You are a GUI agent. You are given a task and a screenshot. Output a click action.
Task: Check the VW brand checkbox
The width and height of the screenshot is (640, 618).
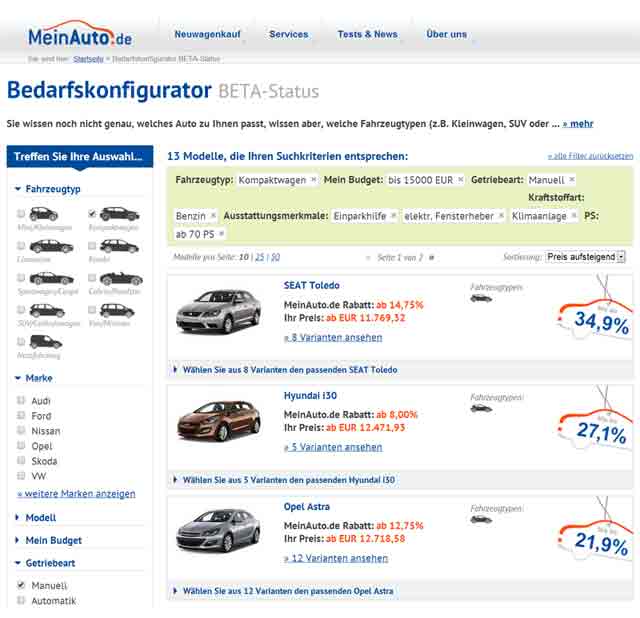click(21, 476)
